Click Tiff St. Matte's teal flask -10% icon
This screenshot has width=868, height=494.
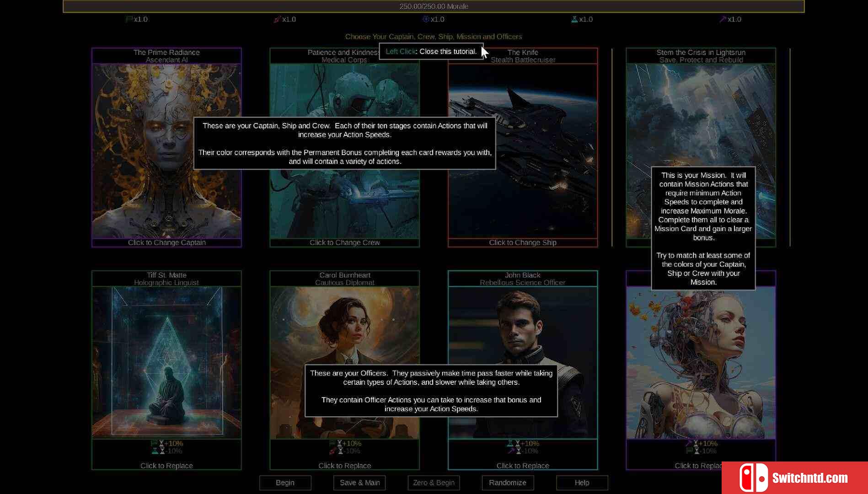coord(155,451)
